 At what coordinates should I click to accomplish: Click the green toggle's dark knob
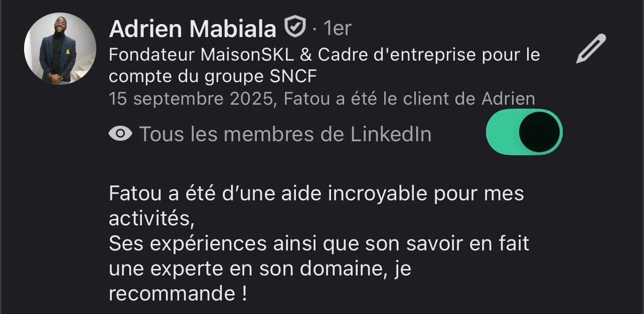[x=539, y=132]
